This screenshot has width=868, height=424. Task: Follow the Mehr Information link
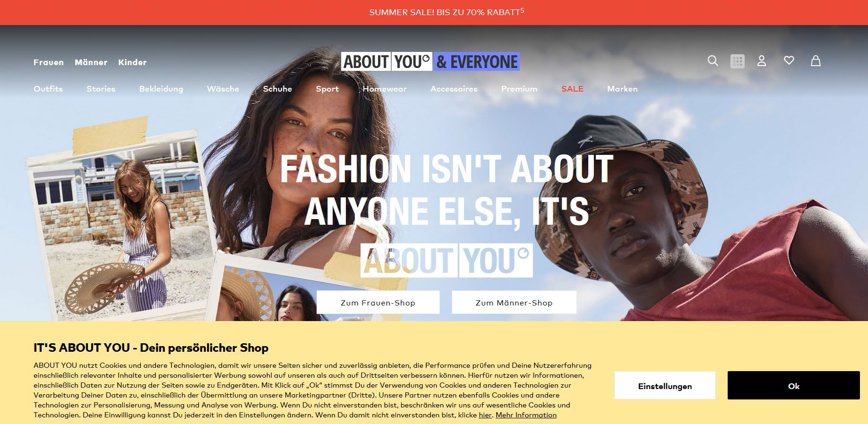(x=526, y=415)
